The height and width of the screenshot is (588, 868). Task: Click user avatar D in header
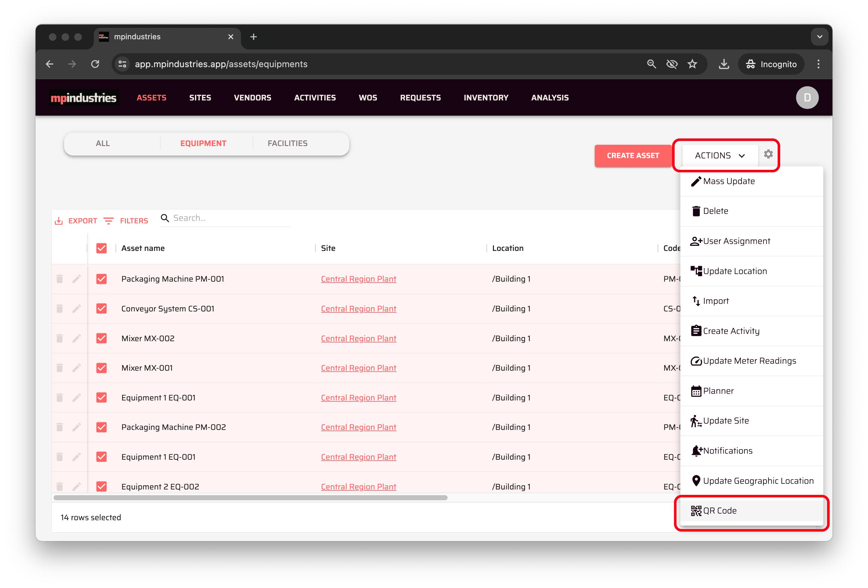807,98
